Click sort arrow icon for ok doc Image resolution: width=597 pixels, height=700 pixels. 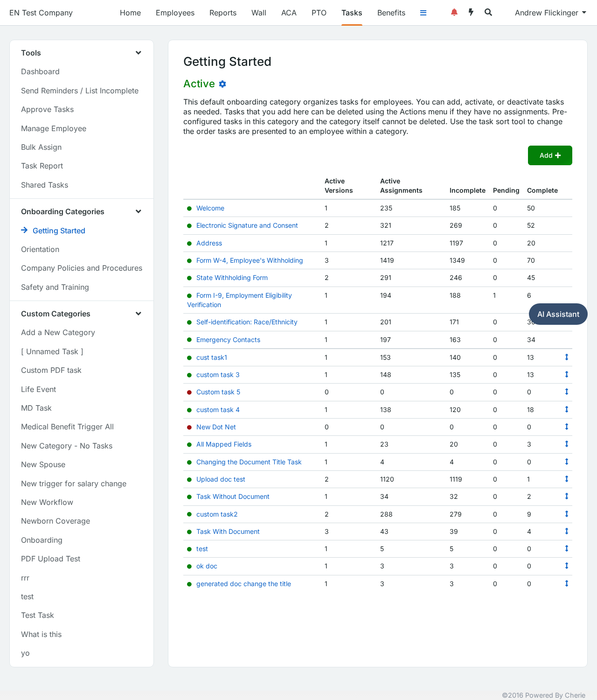[567, 566]
